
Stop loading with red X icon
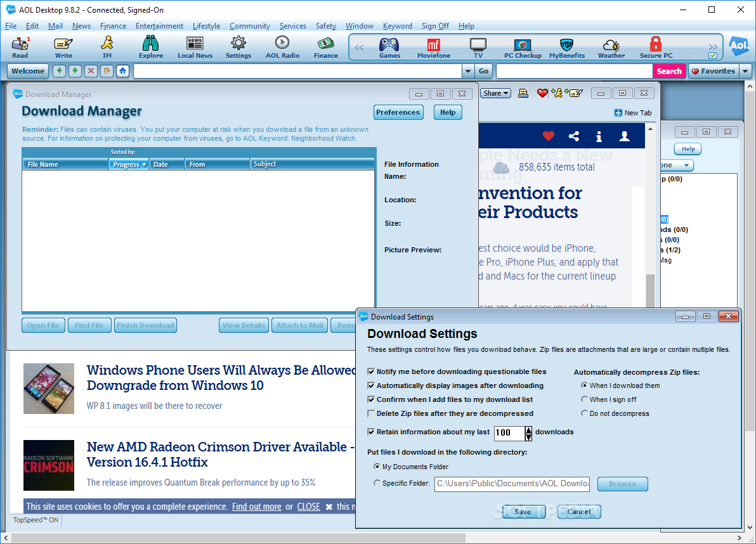click(91, 71)
